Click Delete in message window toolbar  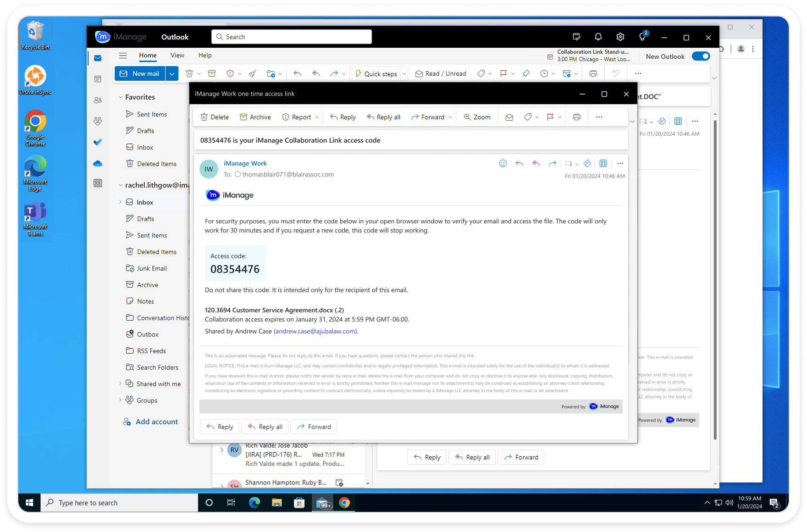click(x=215, y=117)
